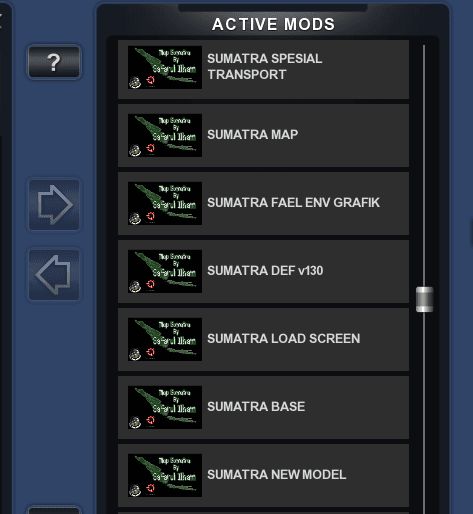Select SUMATRA LOAD SCREEN mod name
The width and height of the screenshot is (473, 514).
pyautogui.click(x=284, y=339)
